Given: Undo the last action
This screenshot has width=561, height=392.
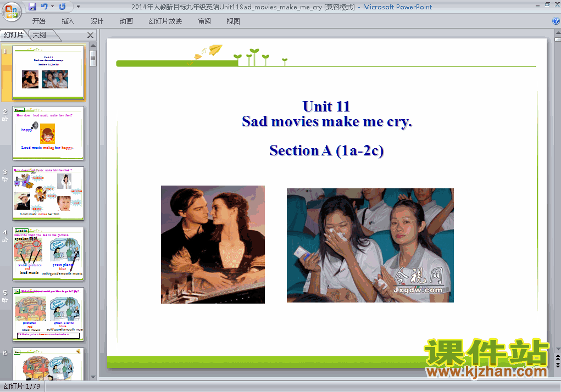Looking at the screenshot, I should coord(45,7).
